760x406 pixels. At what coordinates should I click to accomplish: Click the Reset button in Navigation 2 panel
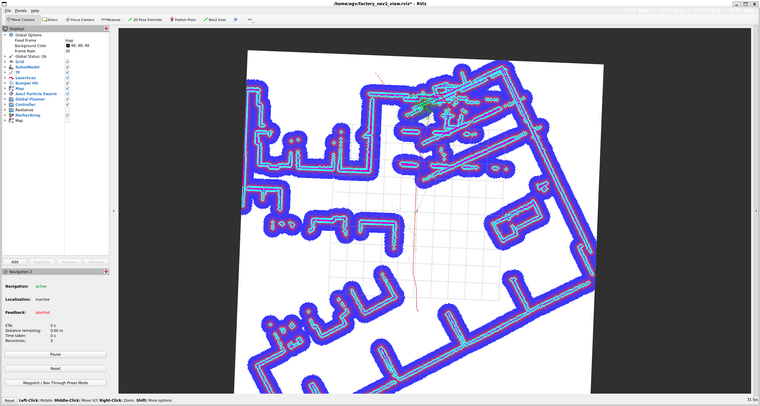coord(55,369)
